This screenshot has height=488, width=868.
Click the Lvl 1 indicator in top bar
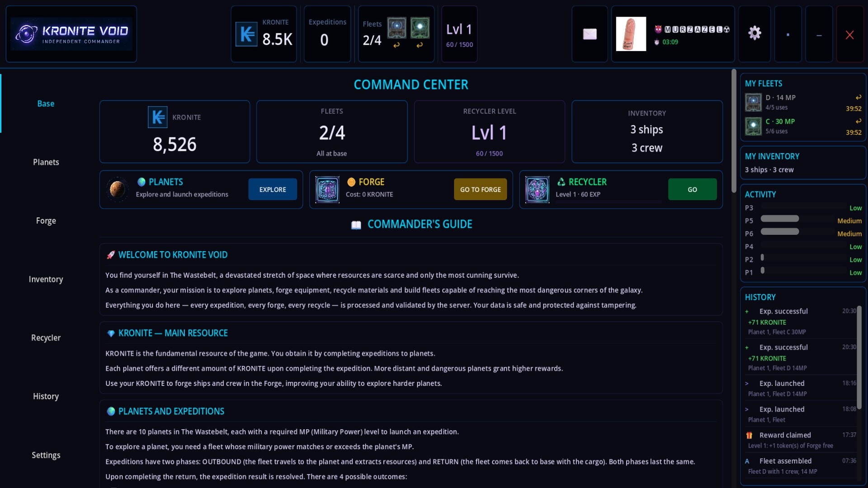459,34
